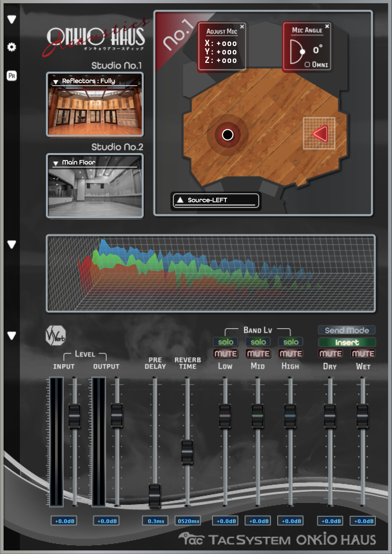This screenshot has width=392, height=554.
Task: Click the sound source circle on floor
Action: 227,135
